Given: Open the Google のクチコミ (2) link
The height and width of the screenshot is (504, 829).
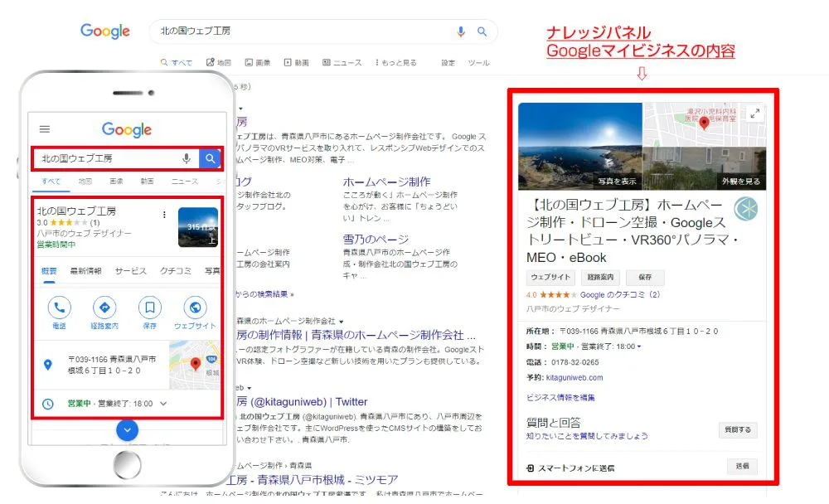Looking at the screenshot, I should (620, 294).
